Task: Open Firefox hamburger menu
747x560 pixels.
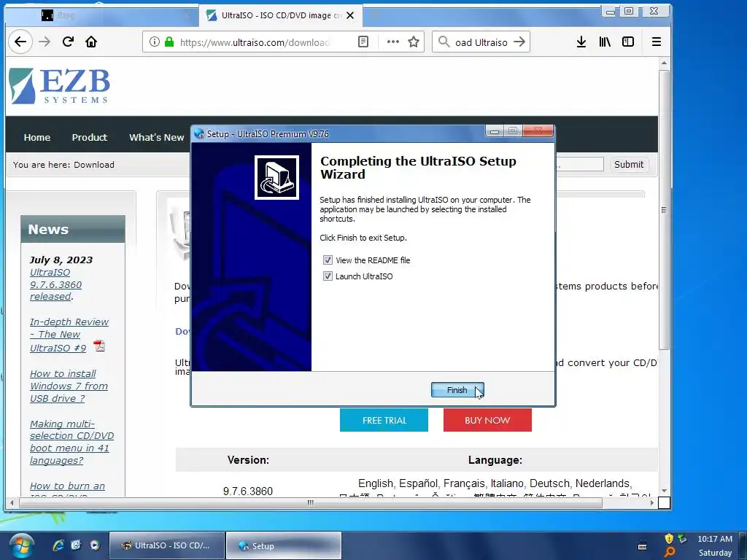Action: pos(657,42)
